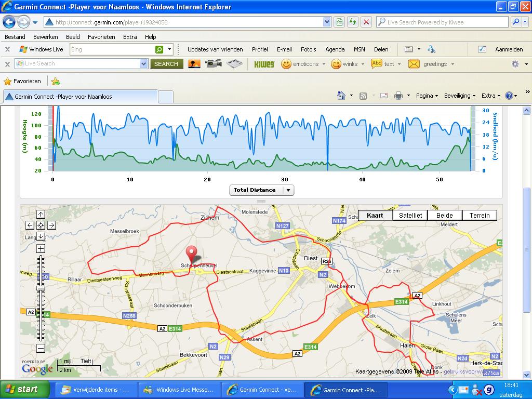Click the map zoom level slider handle
The image size is (532, 399).
coord(41,288)
